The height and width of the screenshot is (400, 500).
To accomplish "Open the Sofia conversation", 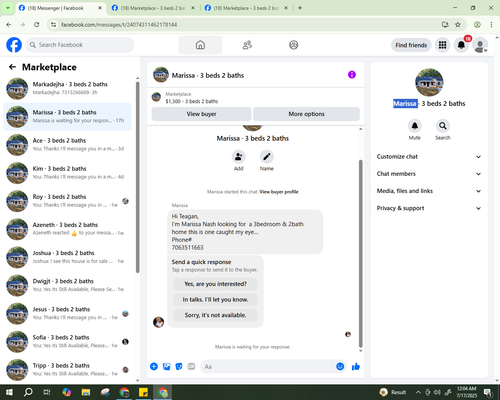I will click(67, 341).
